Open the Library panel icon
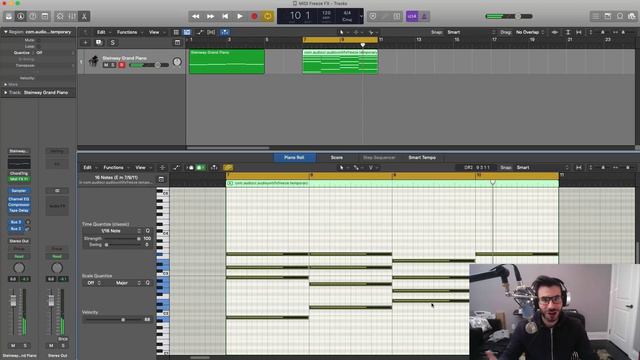Image resolution: width=640 pixels, height=360 pixels. tap(9, 16)
